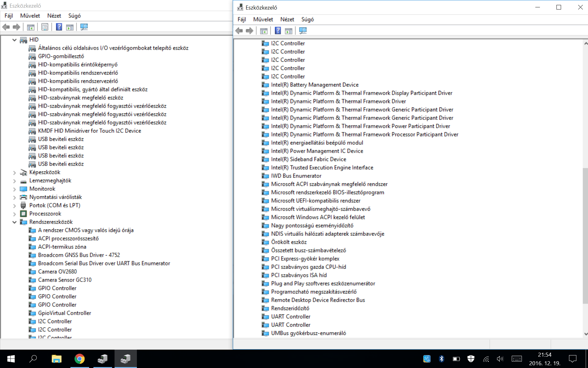Select KMDF HID Minidriver for Touch I2C Device
588x368 pixels.
[x=89, y=131]
